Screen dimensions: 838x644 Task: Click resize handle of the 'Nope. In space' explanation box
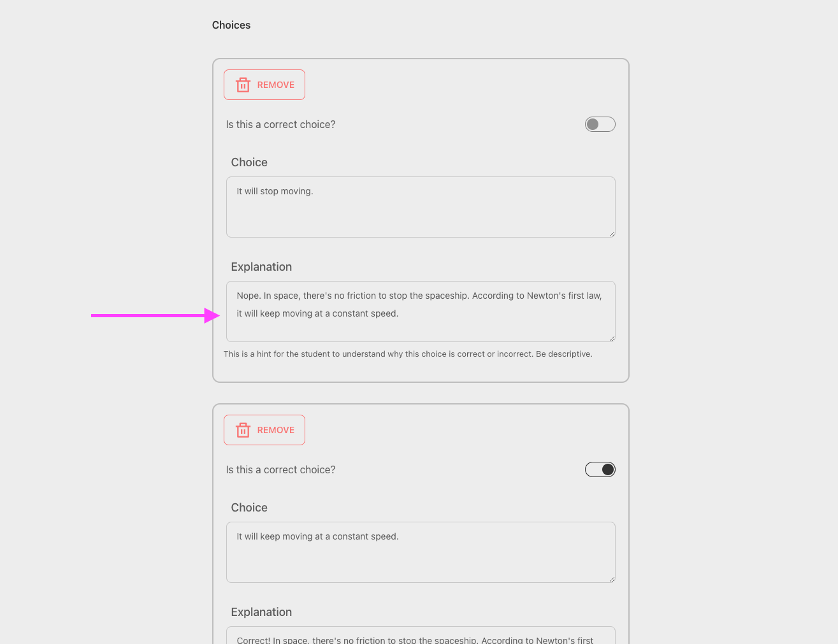coord(611,338)
